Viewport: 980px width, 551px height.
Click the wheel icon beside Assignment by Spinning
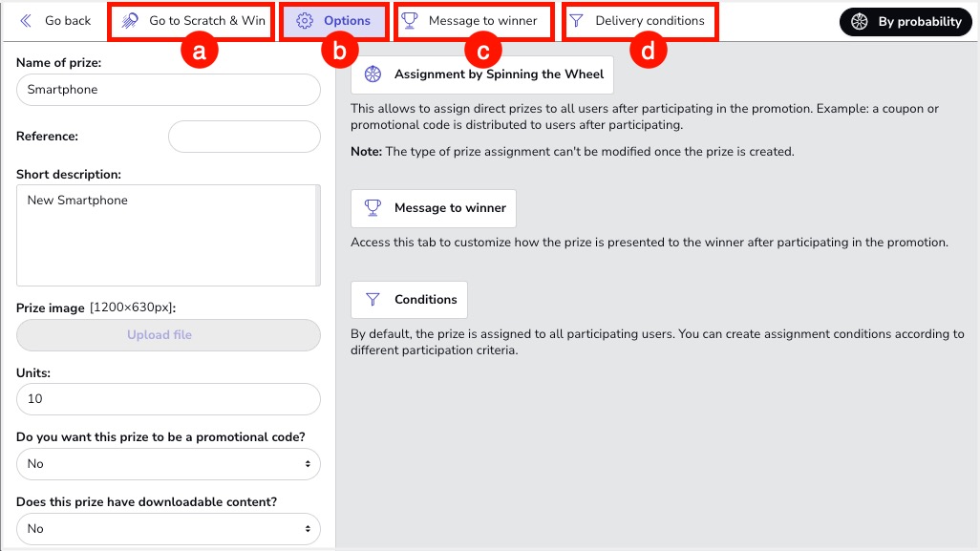(373, 74)
